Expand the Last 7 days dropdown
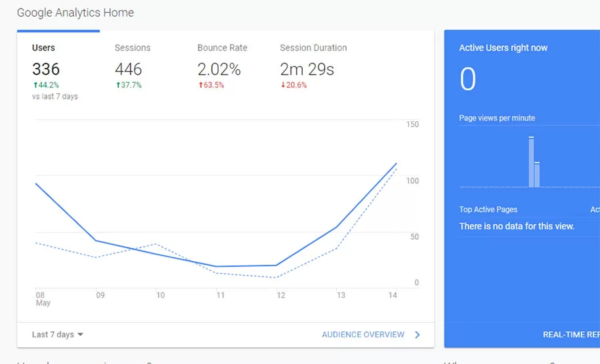 click(x=57, y=335)
